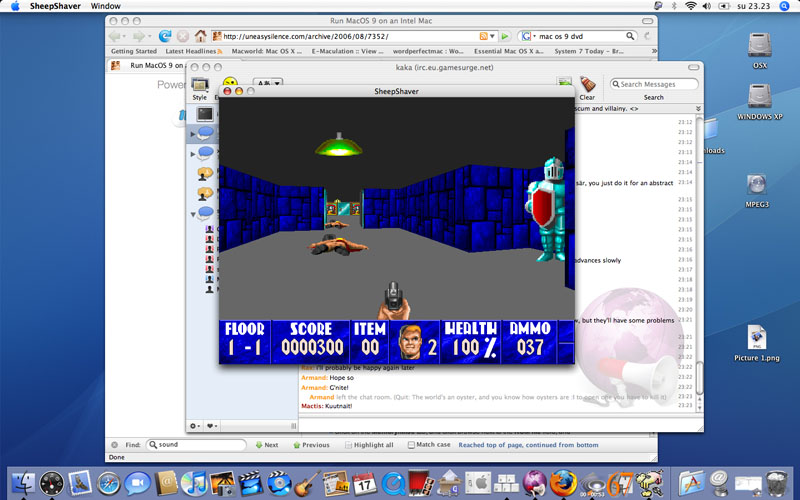Click the Find text field containing sound
Image resolution: width=800 pixels, height=500 pixels.
tap(196, 444)
